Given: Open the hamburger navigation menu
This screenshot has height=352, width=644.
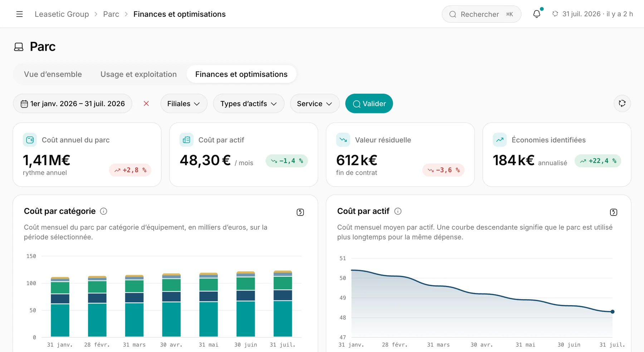Looking at the screenshot, I should (19, 14).
